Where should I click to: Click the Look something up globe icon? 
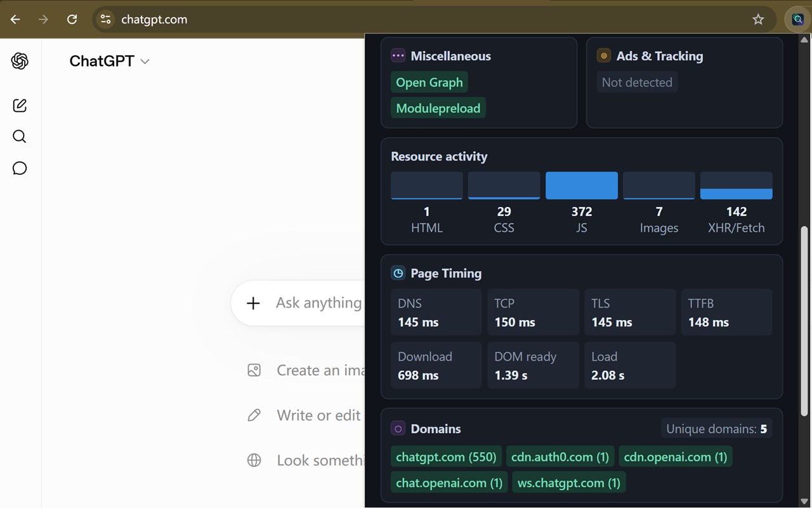point(254,460)
